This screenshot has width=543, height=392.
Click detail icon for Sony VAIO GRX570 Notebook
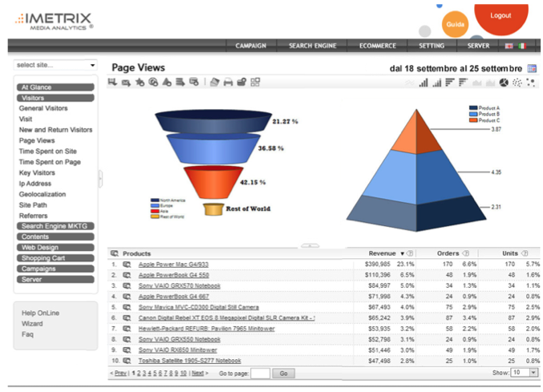coord(127,285)
